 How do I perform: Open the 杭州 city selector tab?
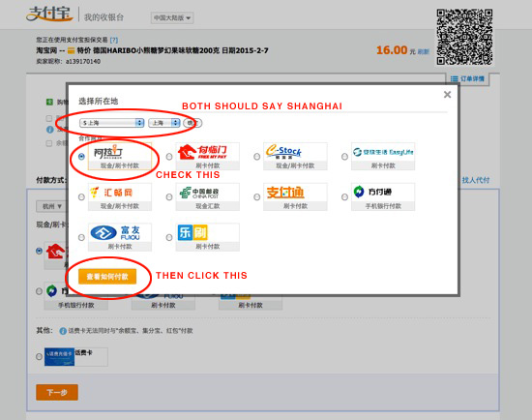pyautogui.click(x=51, y=206)
